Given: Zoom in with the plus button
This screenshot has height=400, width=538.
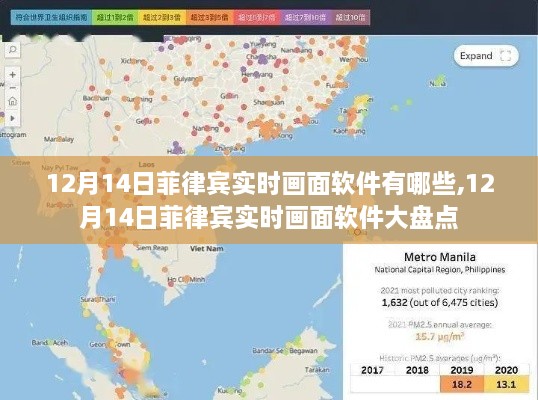Looking at the screenshot, I should (x=12, y=74).
